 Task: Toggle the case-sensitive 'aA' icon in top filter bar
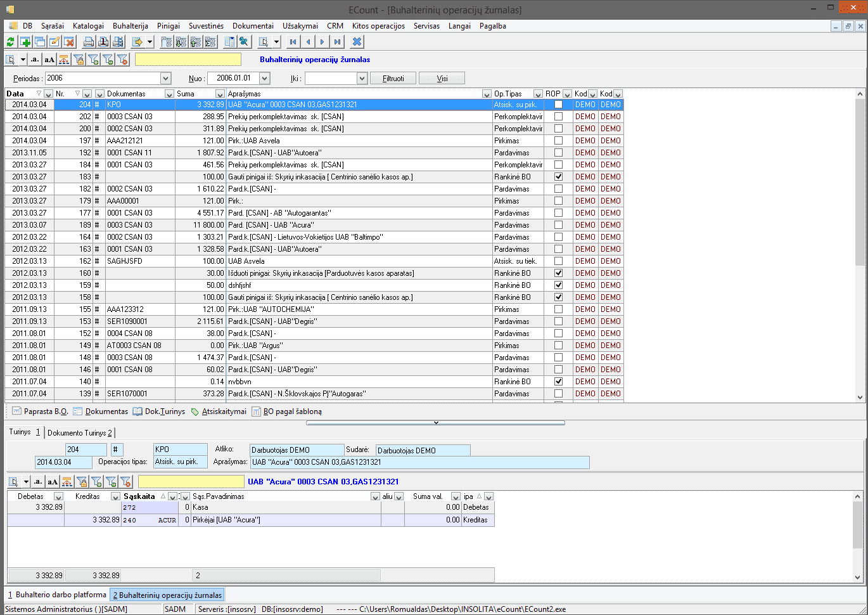coord(49,60)
